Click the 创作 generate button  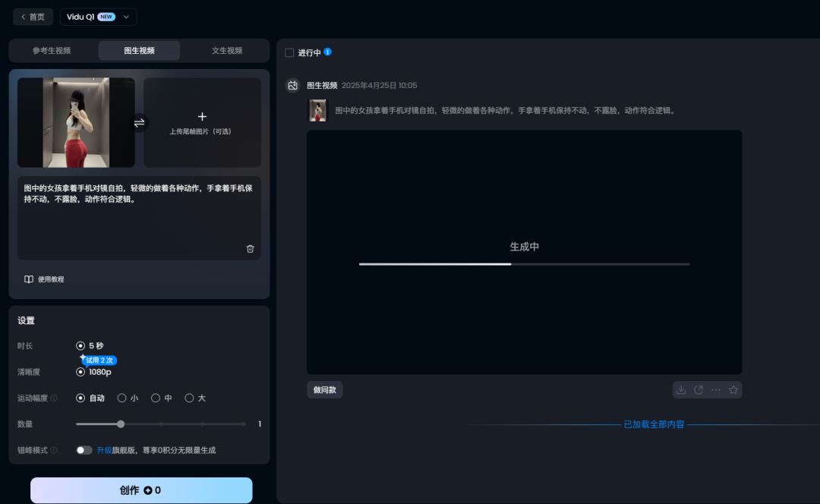pos(141,490)
